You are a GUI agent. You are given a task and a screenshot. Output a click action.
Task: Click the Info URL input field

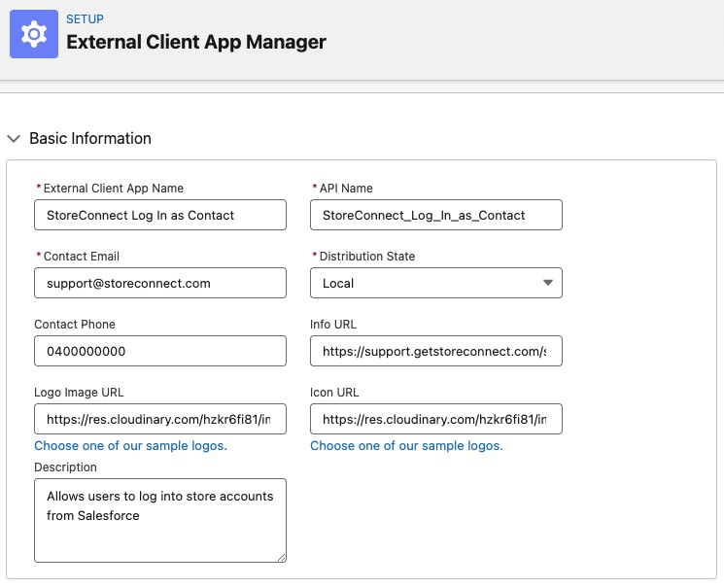[x=436, y=351]
